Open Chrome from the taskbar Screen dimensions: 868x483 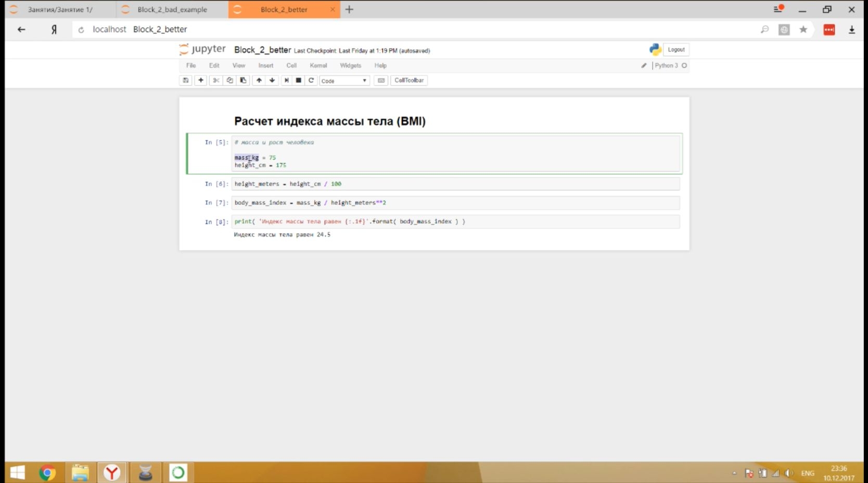pyautogui.click(x=47, y=473)
